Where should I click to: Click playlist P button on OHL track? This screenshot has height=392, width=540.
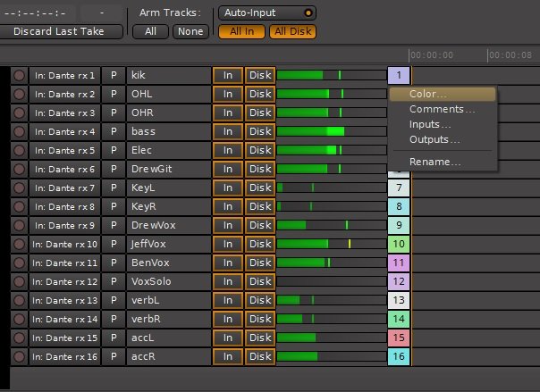tap(114, 95)
